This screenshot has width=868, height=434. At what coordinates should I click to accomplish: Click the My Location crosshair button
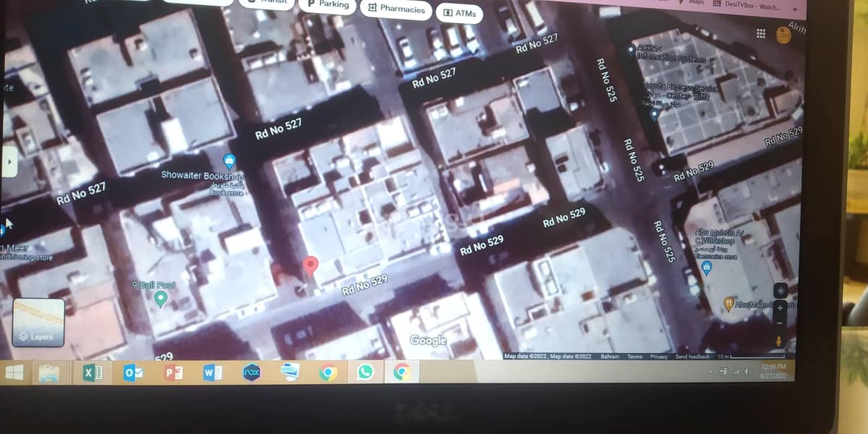780,291
